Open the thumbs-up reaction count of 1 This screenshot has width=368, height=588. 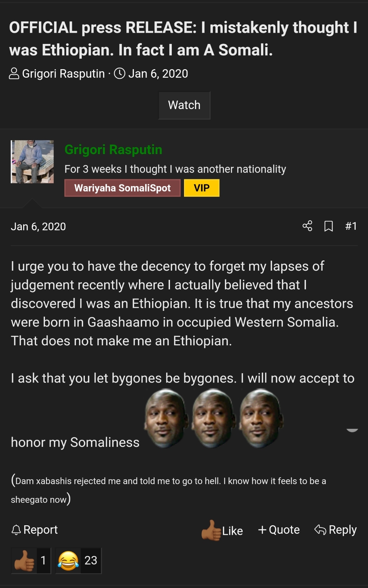tap(31, 561)
